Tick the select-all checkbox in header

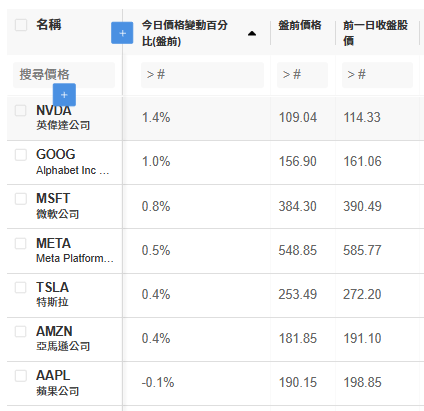21,25
